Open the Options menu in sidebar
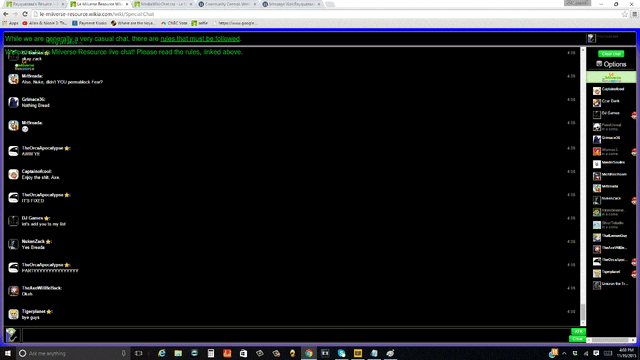Image resolution: width=640 pixels, height=360 pixels. tap(611, 64)
